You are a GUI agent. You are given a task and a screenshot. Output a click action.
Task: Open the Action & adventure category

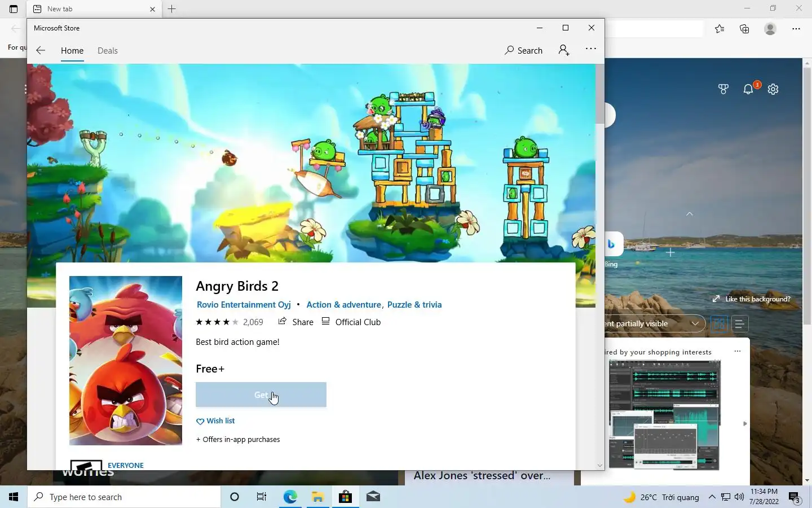(x=343, y=305)
